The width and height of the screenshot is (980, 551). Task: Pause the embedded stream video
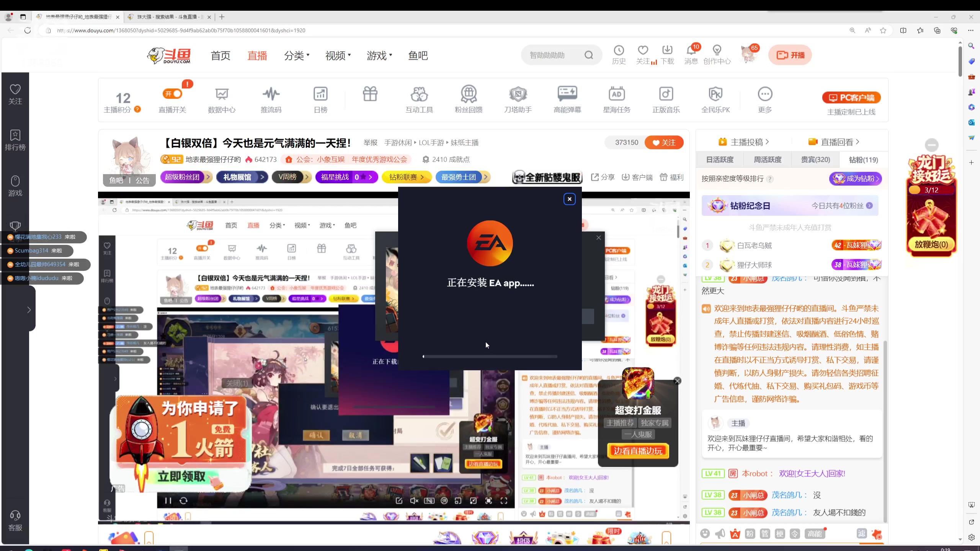click(168, 500)
